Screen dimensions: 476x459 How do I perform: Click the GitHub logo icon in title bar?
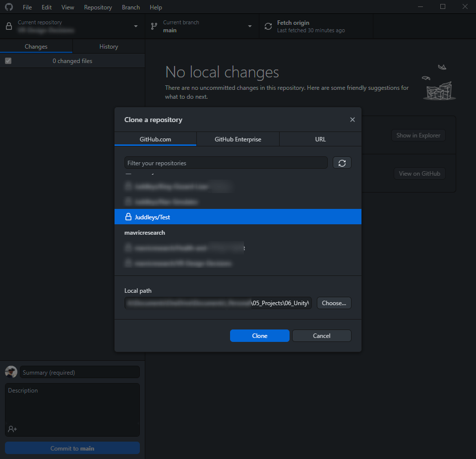(9, 7)
